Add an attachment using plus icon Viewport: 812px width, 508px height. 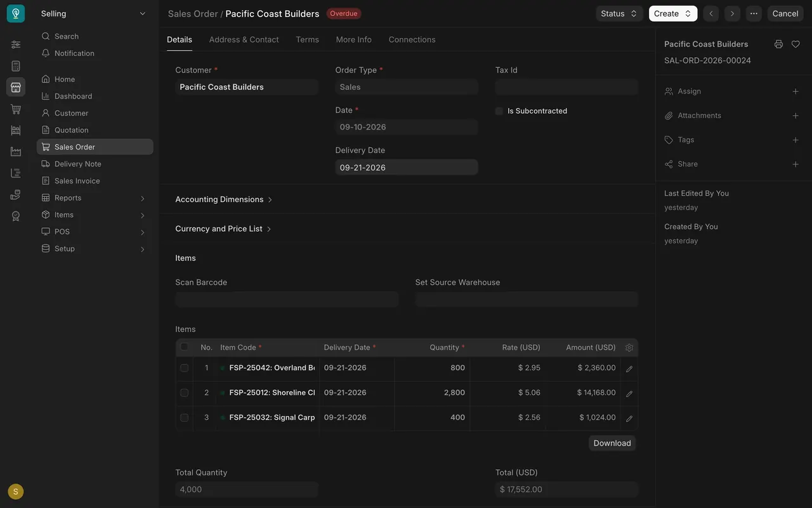tap(796, 116)
